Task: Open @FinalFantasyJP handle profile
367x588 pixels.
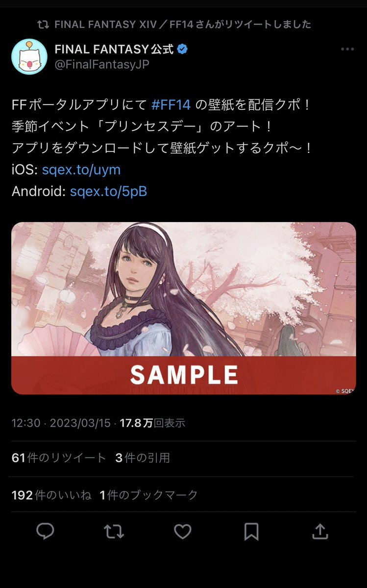Action: [102, 65]
